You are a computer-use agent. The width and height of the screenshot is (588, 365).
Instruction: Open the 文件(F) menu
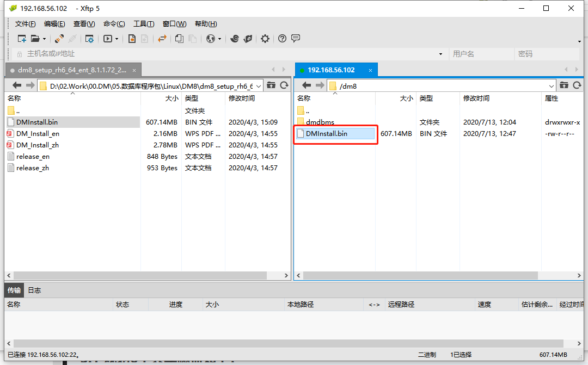click(25, 24)
